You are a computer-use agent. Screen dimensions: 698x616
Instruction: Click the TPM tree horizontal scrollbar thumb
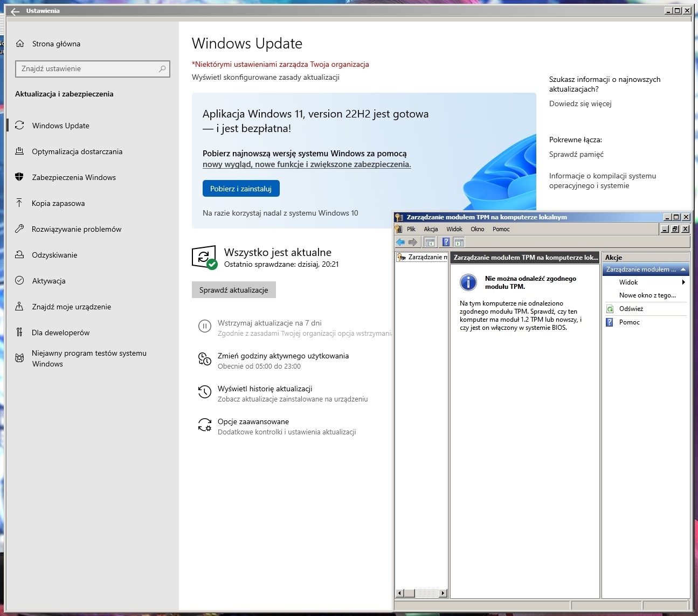(409, 593)
